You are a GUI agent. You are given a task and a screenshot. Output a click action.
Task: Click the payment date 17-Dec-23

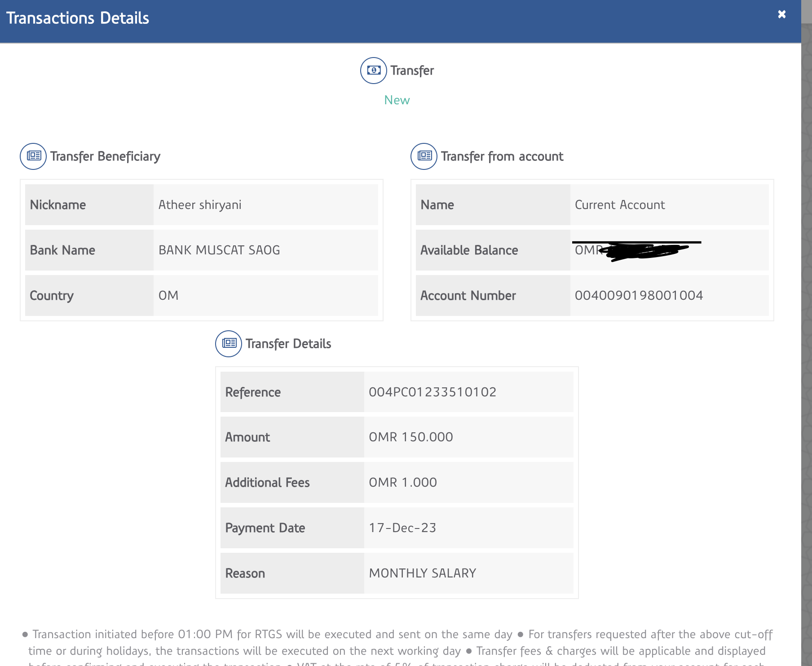coord(402,528)
